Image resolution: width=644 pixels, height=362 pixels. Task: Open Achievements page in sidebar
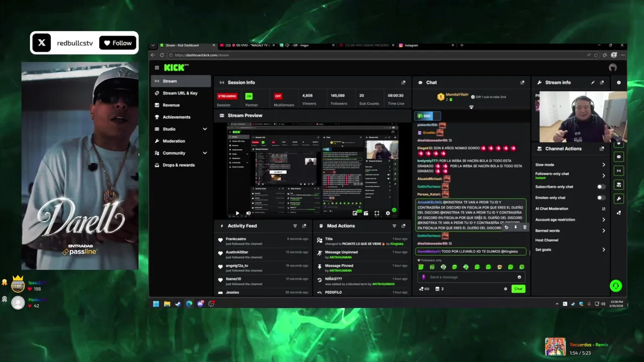click(182, 117)
